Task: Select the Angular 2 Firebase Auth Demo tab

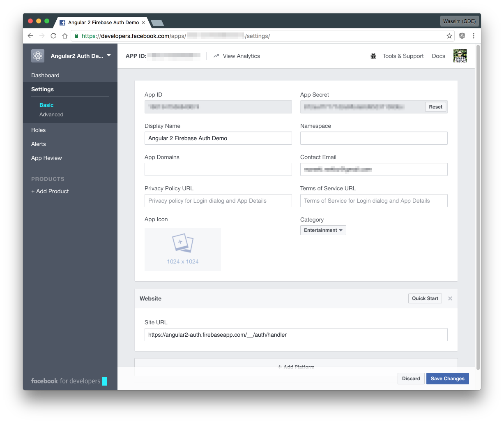Action: click(x=103, y=22)
